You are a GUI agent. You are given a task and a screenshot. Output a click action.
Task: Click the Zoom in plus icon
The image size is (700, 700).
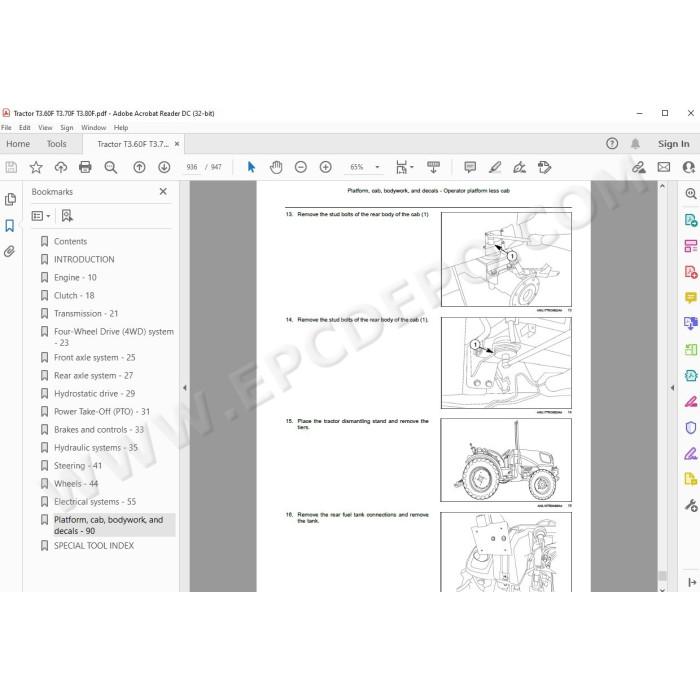coord(325,167)
